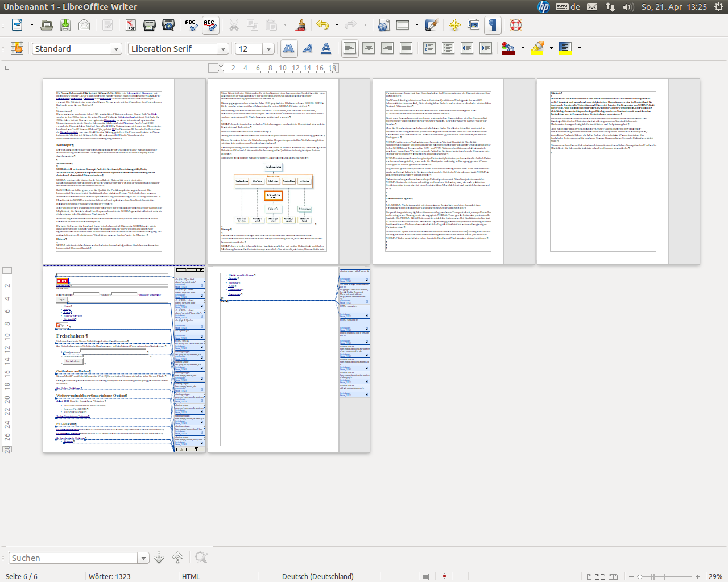Image resolution: width=728 pixels, height=582 pixels.
Task: Open the Standard paragraph style dropdown
Action: click(116, 49)
